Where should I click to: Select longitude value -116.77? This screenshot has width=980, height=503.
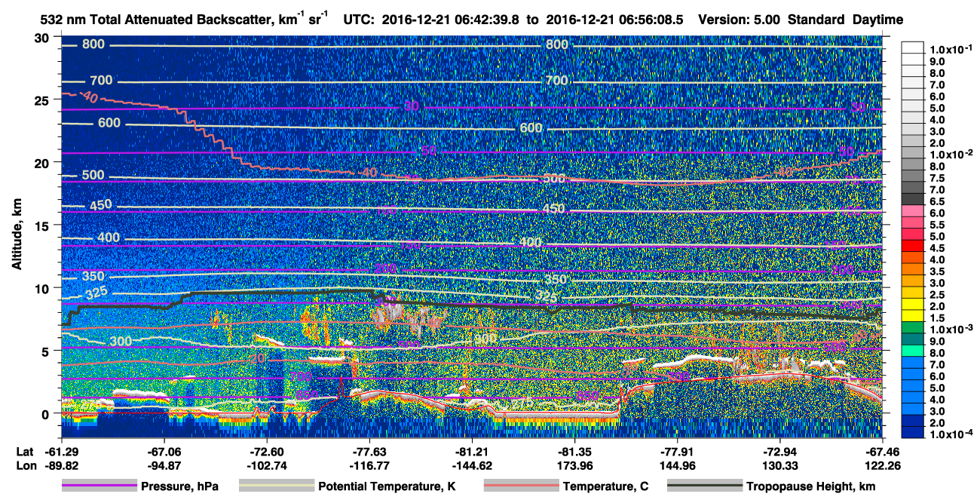[x=369, y=465]
